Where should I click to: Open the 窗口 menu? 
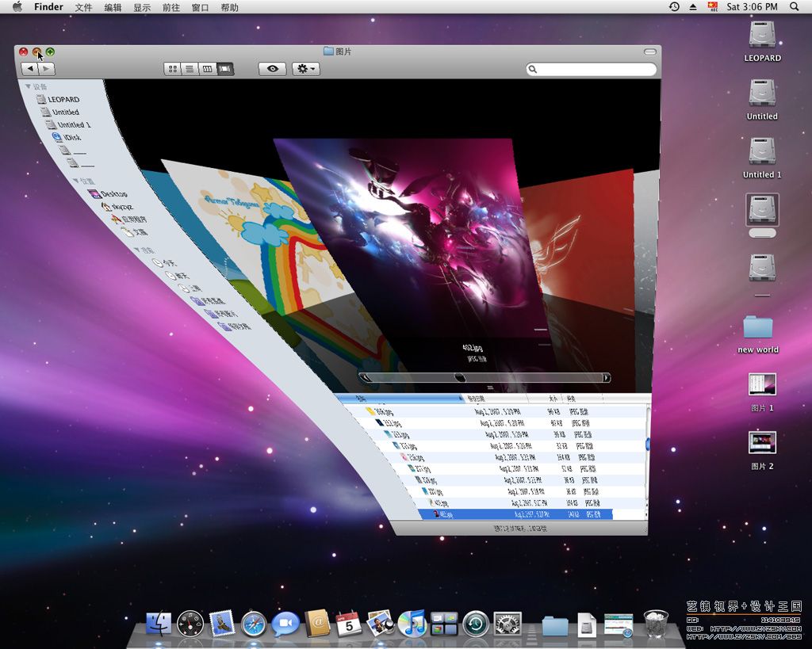tap(200, 7)
